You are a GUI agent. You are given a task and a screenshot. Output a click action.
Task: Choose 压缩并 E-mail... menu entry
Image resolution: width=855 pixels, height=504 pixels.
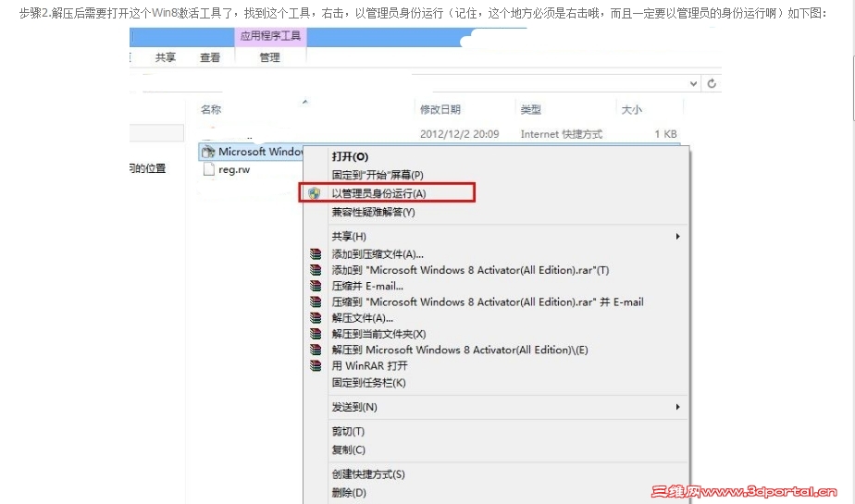coord(367,286)
